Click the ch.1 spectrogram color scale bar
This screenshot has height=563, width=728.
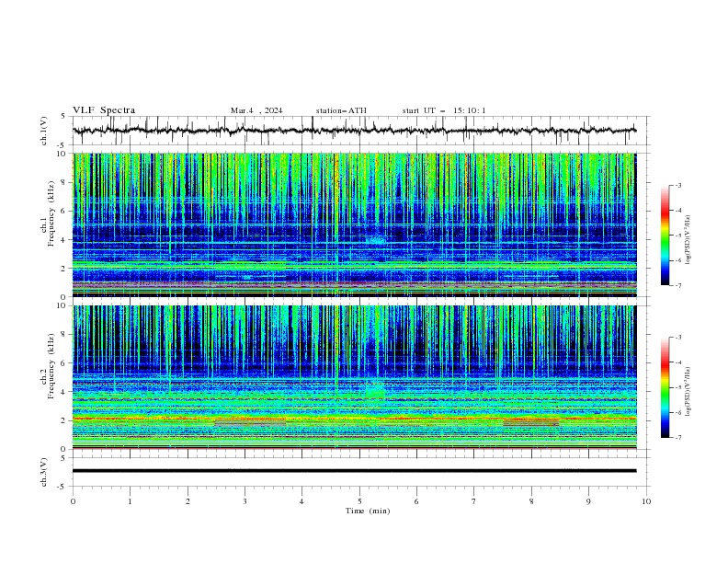665,236
